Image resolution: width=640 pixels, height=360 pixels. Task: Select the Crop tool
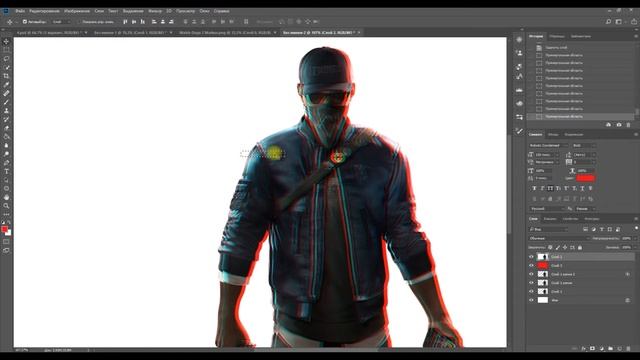point(6,76)
